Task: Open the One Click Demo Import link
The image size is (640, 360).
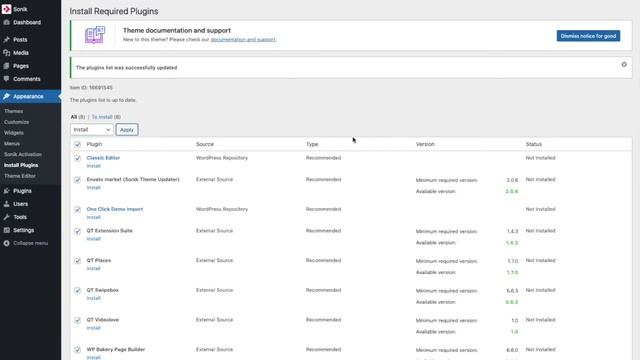Action: [115, 209]
